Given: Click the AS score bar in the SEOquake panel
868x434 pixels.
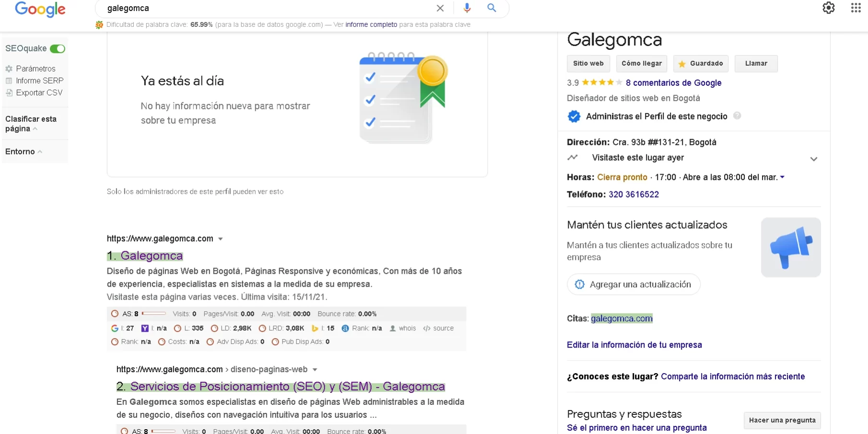Looking at the screenshot, I should point(153,314).
